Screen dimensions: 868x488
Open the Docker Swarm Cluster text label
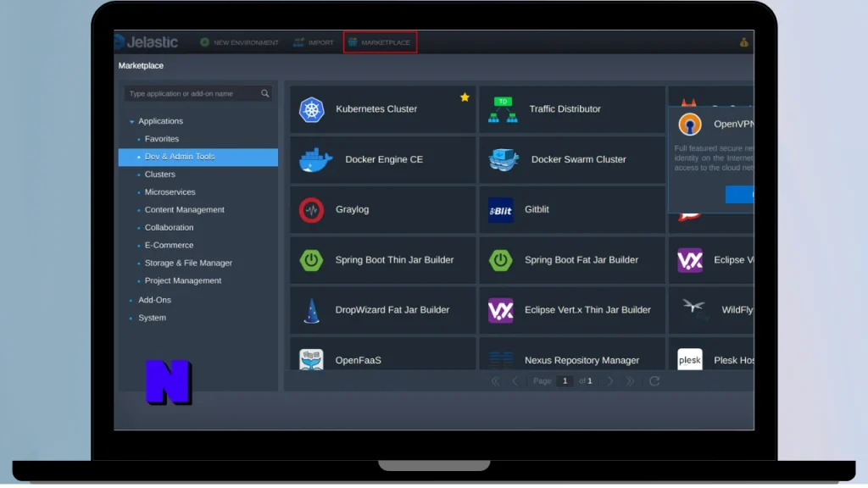coord(578,160)
